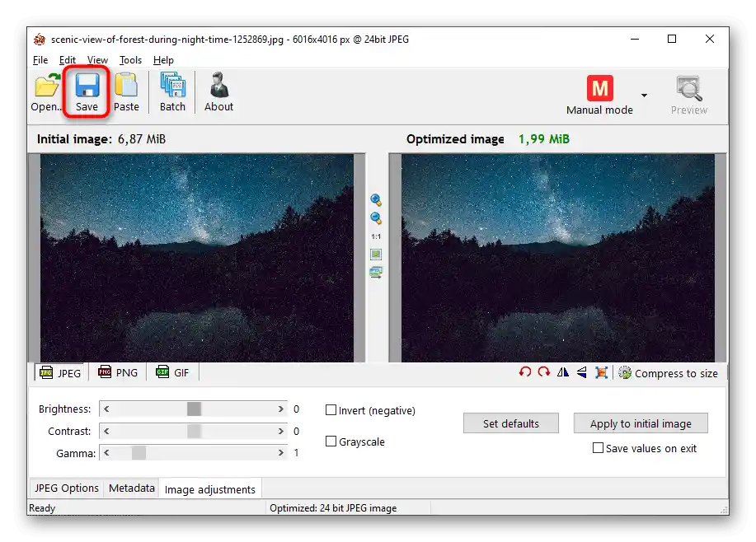This screenshot has height=542, width=756.
Task: Click the window resize grip corner
Action: point(724,510)
